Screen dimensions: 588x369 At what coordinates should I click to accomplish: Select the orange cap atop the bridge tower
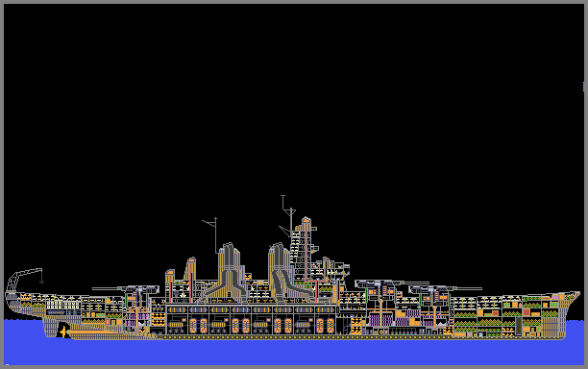306,220
